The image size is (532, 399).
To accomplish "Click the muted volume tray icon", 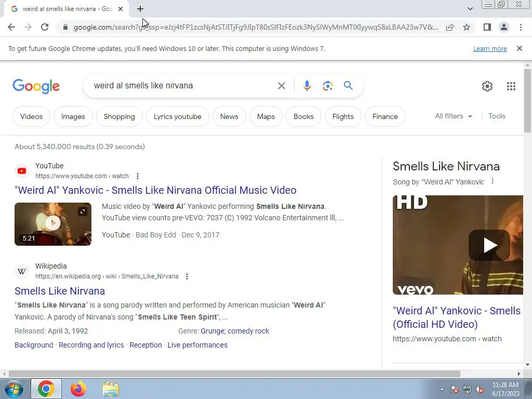I will tap(480, 389).
